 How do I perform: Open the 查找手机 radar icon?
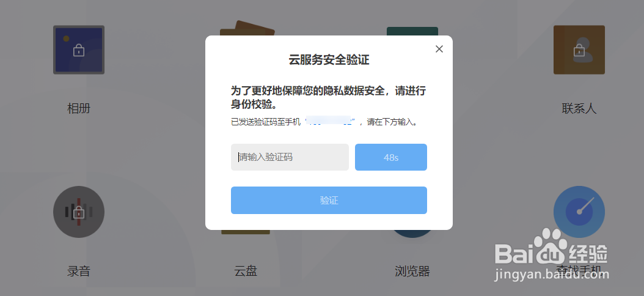(x=579, y=212)
